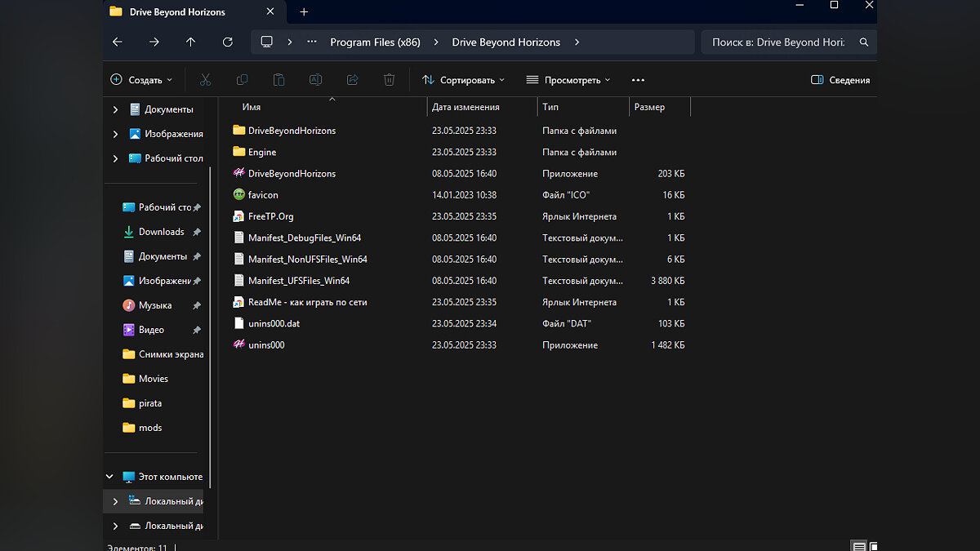This screenshot has height=551, width=980.
Task: Select the Manifest_UFSFiles_Win64 text file
Action: [299, 281]
